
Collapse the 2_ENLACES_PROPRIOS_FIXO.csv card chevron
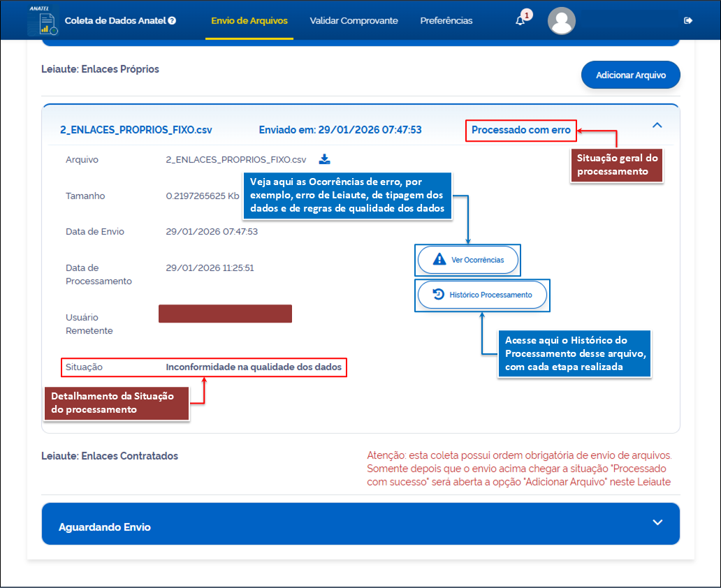(x=657, y=125)
